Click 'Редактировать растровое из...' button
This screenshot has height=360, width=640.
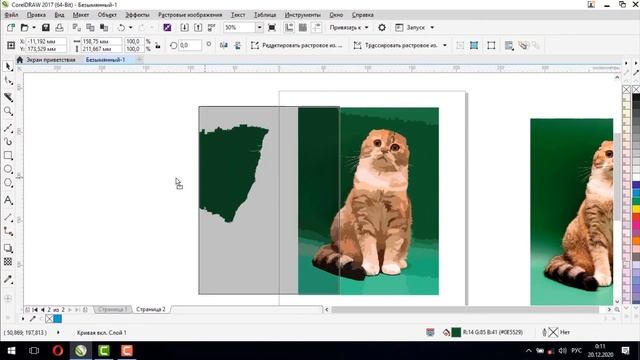[x=297, y=45]
